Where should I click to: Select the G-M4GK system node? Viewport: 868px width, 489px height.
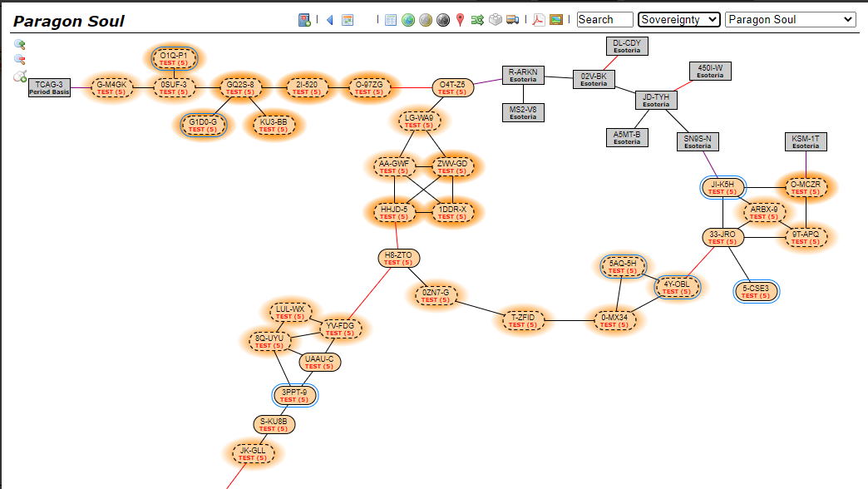[x=111, y=87]
